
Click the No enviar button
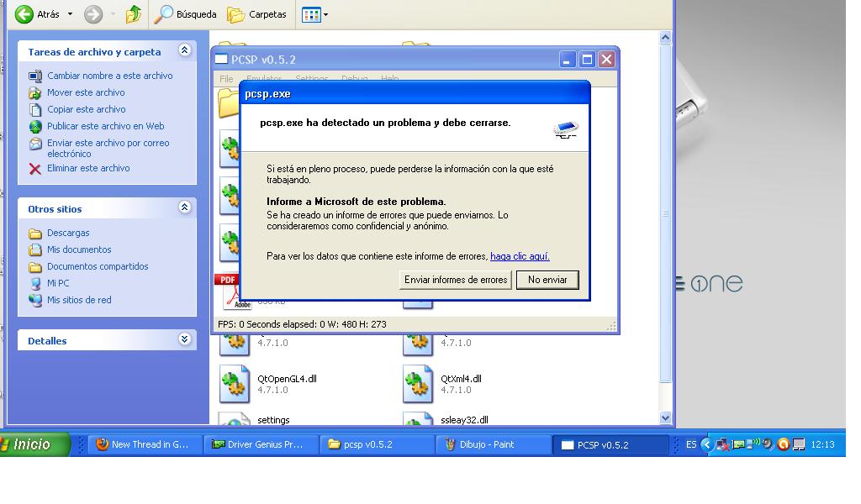pos(547,280)
